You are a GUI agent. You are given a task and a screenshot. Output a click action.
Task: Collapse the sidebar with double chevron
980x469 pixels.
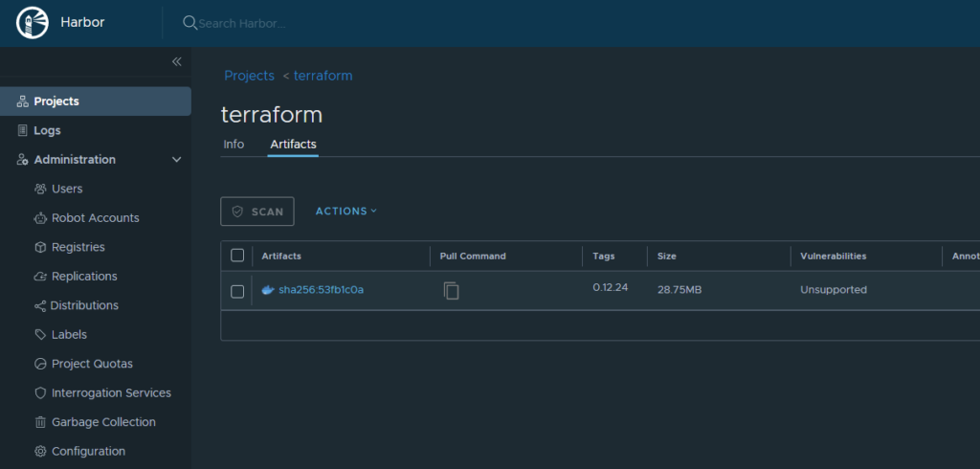[177, 61]
